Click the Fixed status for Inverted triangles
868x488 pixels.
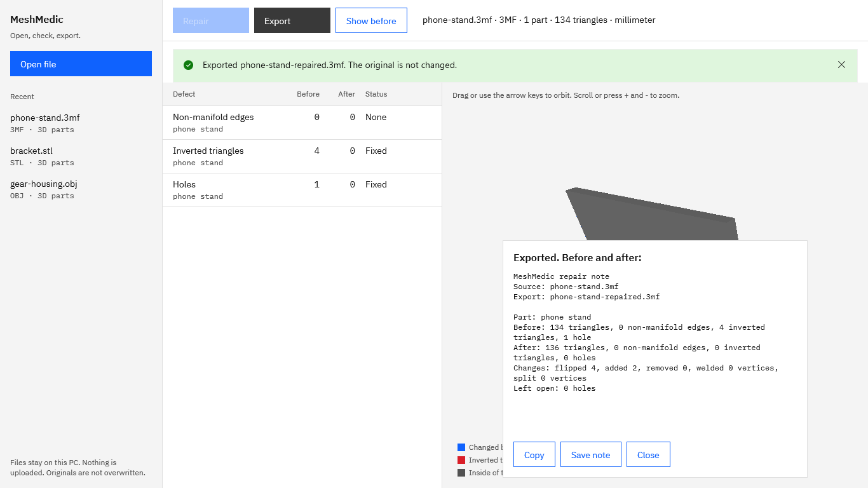[376, 151]
